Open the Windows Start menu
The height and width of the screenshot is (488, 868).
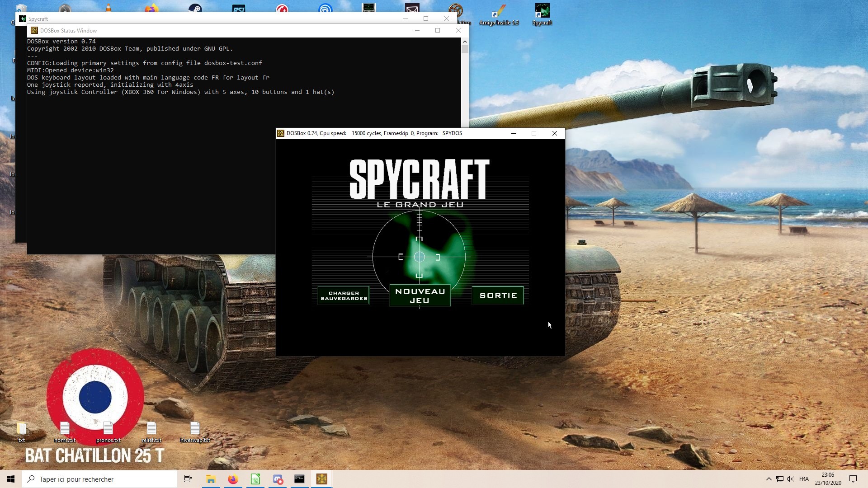pyautogui.click(x=11, y=479)
